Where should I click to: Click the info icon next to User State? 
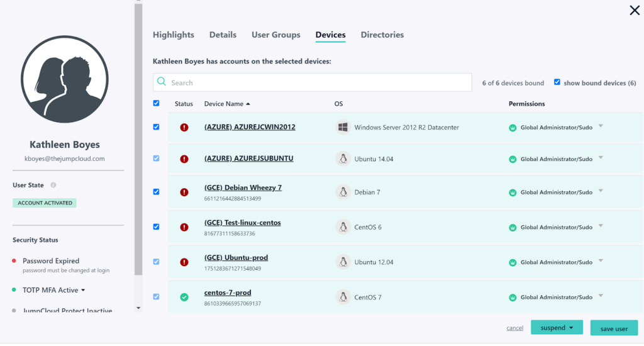(53, 185)
